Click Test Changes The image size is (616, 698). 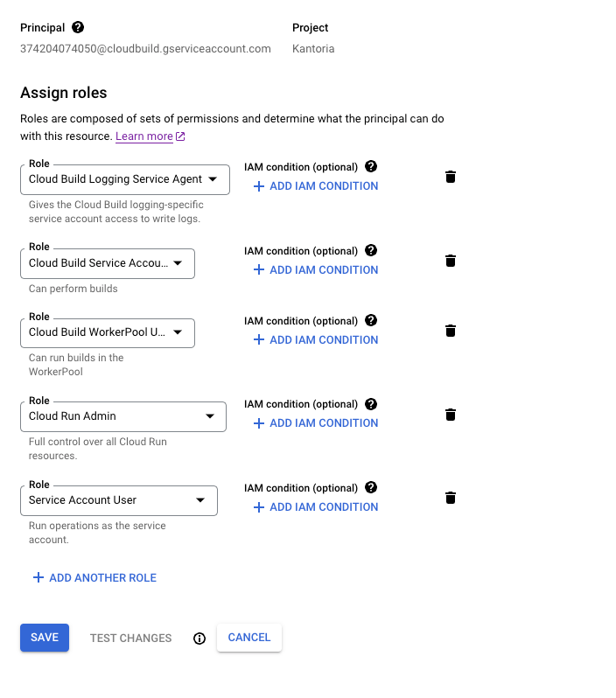130,639
